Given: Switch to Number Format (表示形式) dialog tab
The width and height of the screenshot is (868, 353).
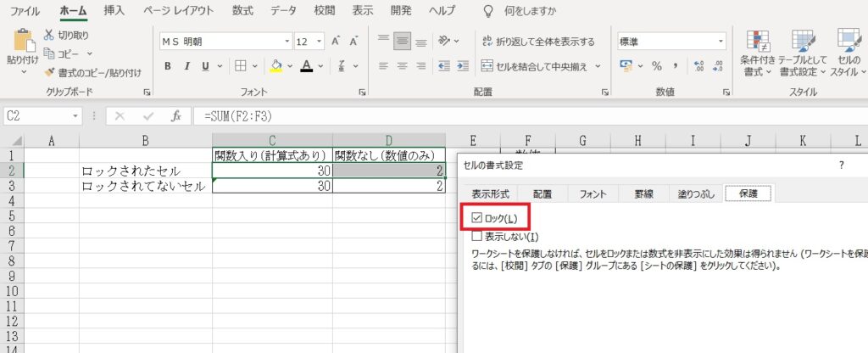Looking at the screenshot, I should point(490,194).
